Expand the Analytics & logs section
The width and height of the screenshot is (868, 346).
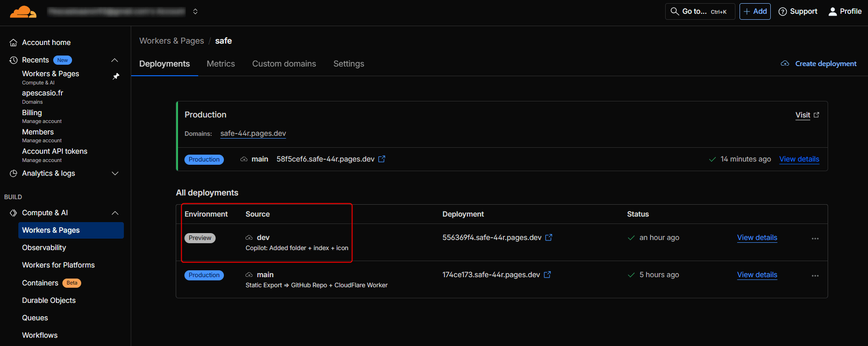click(x=115, y=173)
